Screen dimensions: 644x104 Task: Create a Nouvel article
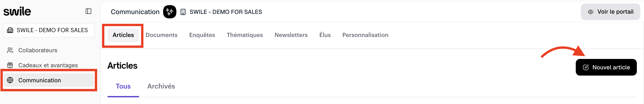click(606, 67)
